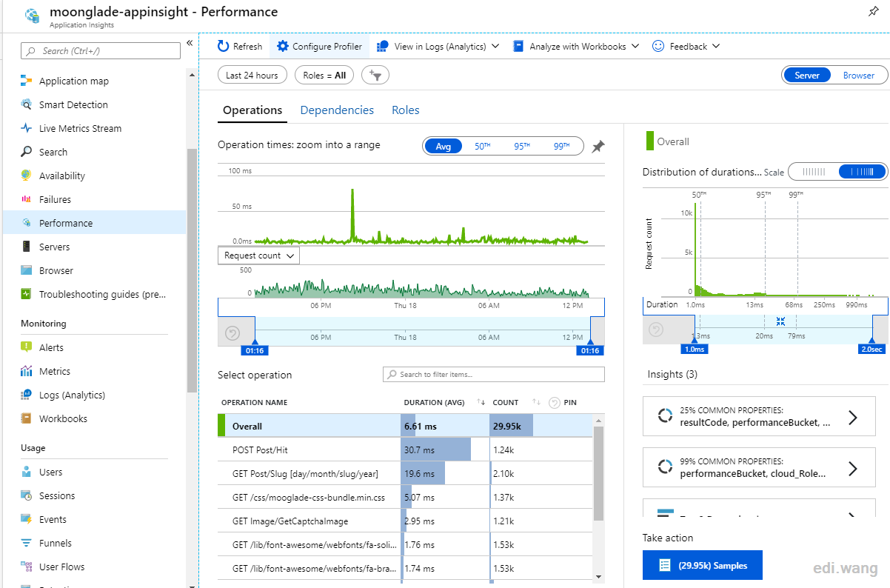The height and width of the screenshot is (588, 890).
Task: Click the sidebar Search (Ctrl+/) field
Action: (x=101, y=51)
